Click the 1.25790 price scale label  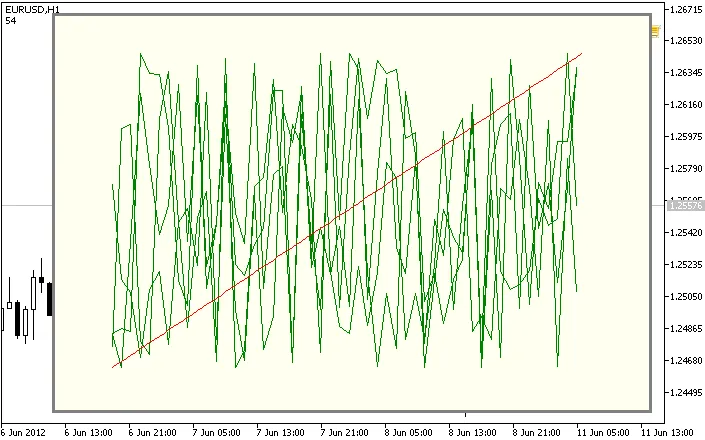(x=686, y=169)
